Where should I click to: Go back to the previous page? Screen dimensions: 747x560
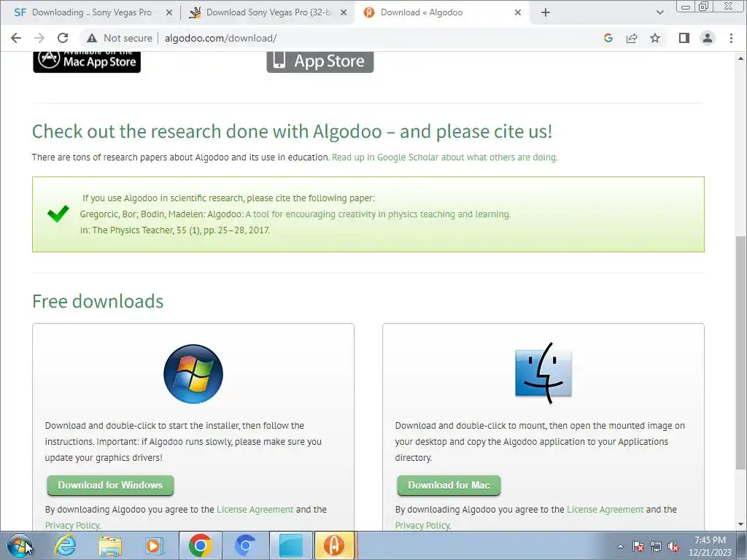[16, 38]
